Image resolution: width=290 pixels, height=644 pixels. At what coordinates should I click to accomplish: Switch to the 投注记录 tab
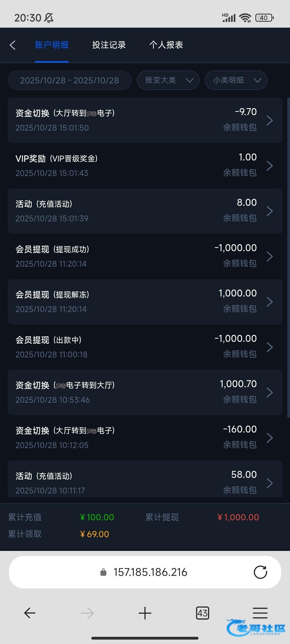pos(109,45)
